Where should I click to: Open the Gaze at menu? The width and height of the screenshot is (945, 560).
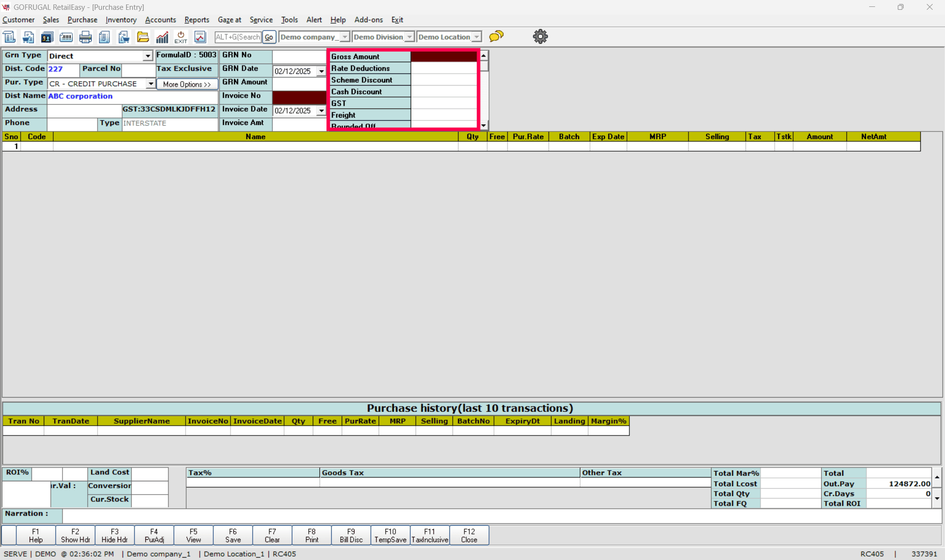229,20
